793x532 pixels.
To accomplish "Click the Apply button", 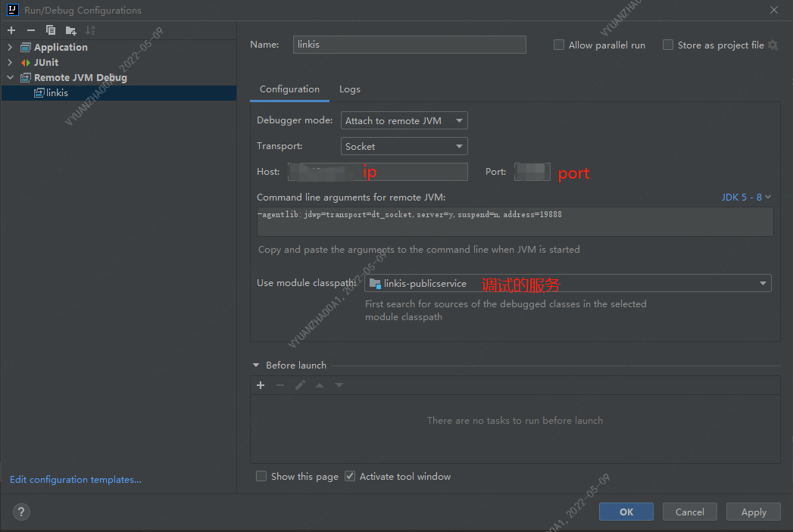I will tap(753, 512).
